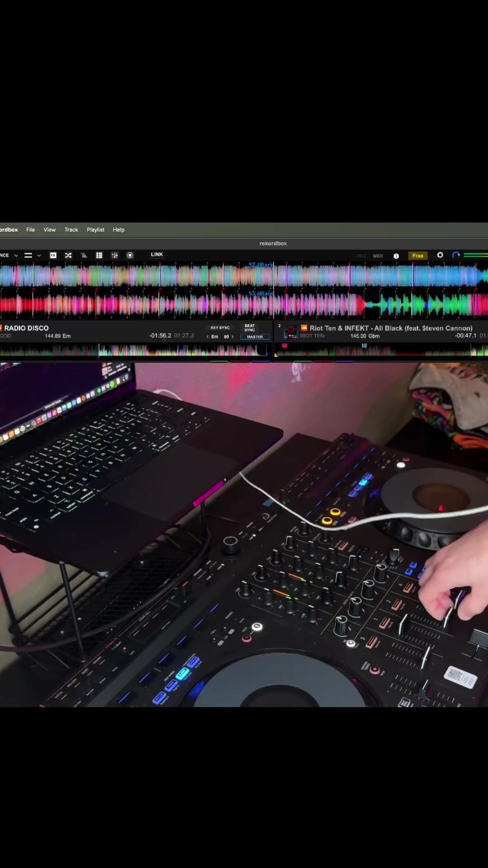The image size is (488, 868).
Task: Toggle BEAT SYNC on deck 1
Action: tap(249, 328)
